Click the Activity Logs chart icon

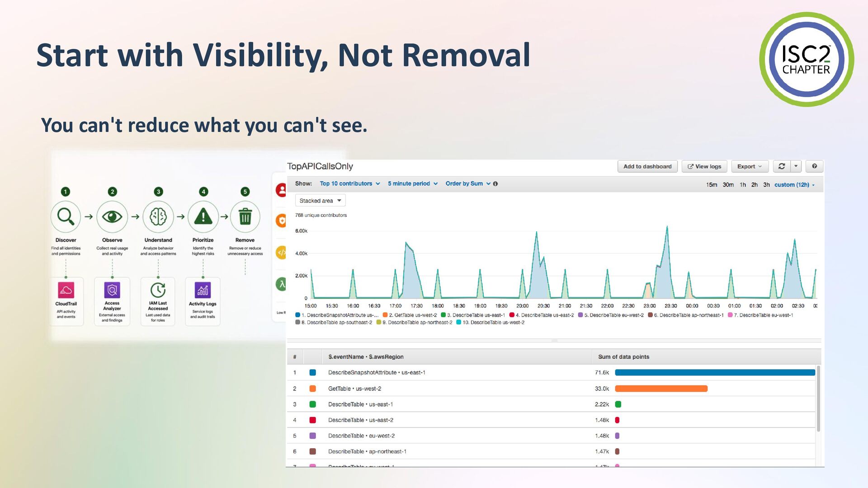[x=203, y=290]
